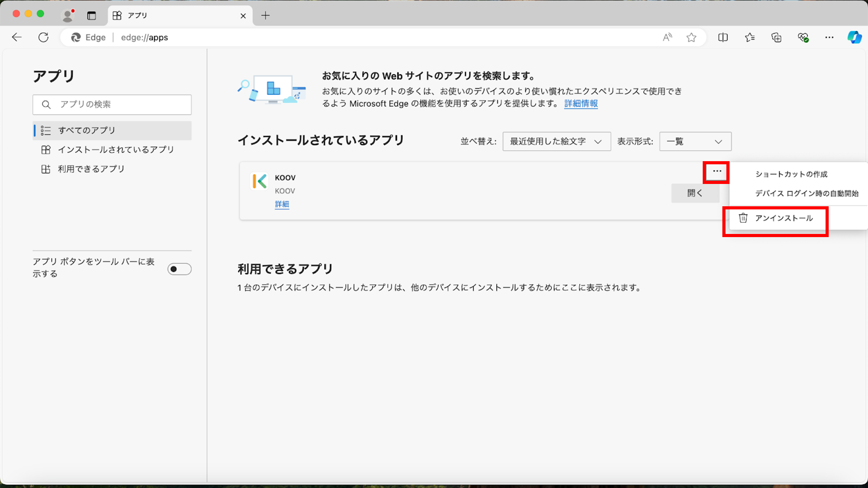The width and height of the screenshot is (868, 488).
Task: Open the 表示形式 display format dropdown
Action: (695, 142)
